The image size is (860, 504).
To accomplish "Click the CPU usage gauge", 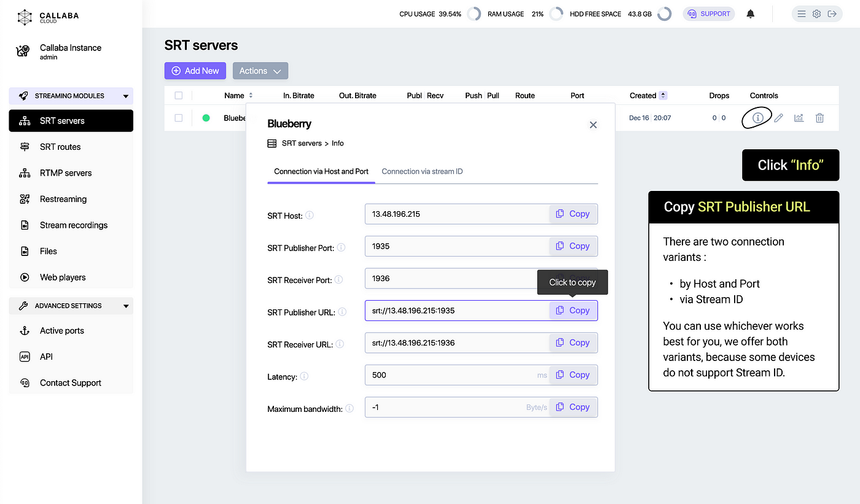I will coord(474,14).
